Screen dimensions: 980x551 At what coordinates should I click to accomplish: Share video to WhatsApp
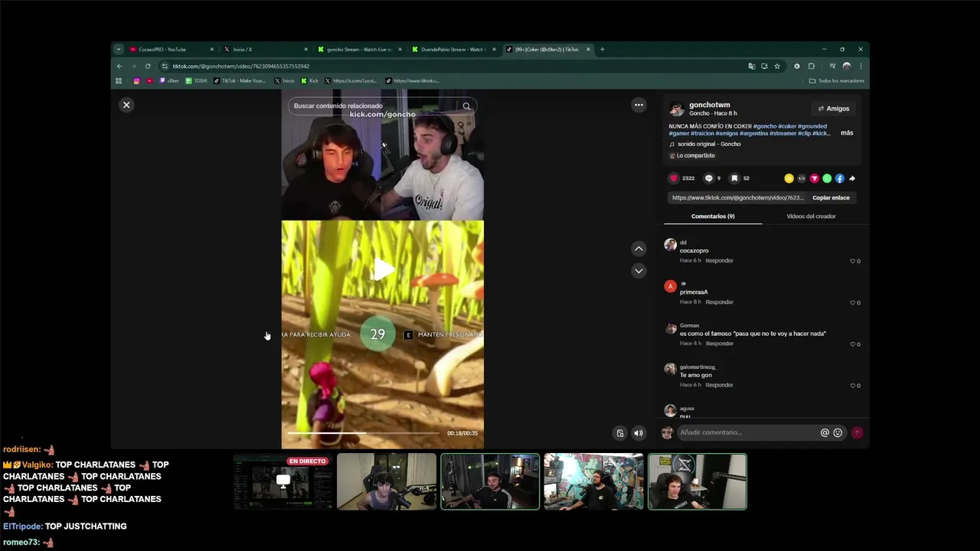pyautogui.click(x=827, y=178)
